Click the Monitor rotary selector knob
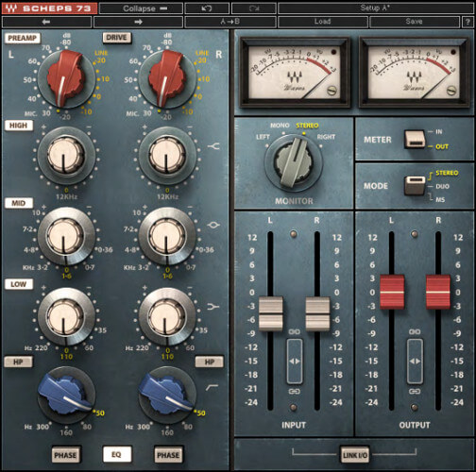The image size is (476, 472). (294, 163)
